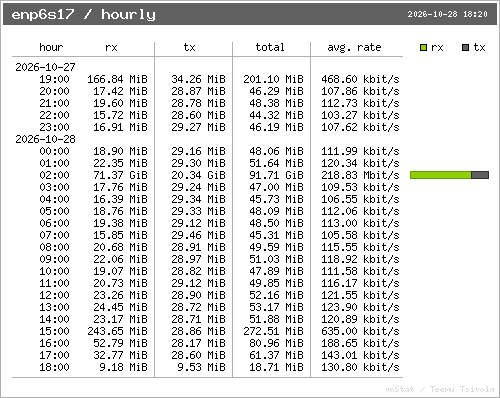Viewport: 500px width, 398px height.
Task: Click the 'rx' column header
Action: tap(111, 48)
